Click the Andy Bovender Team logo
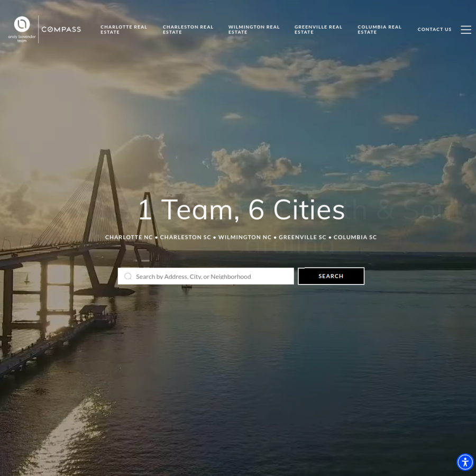This screenshot has width=476, height=476. coord(22,30)
